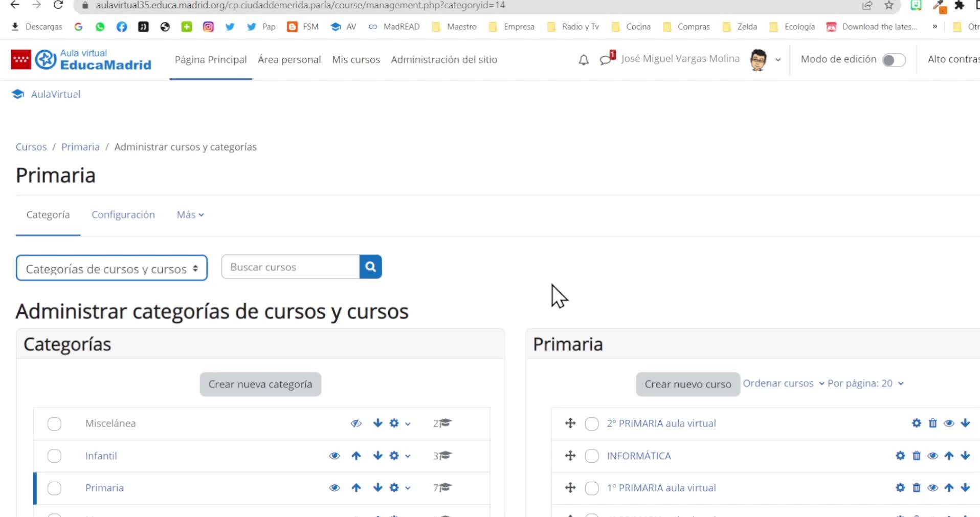Switch to the Configuración tab
This screenshot has width=980, height=517.
123,215
